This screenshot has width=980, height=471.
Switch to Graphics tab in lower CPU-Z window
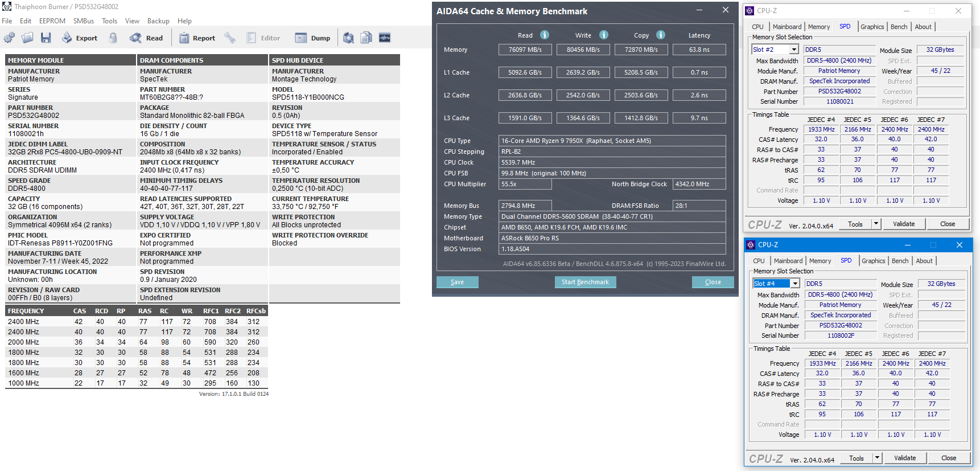coord(874,261)
